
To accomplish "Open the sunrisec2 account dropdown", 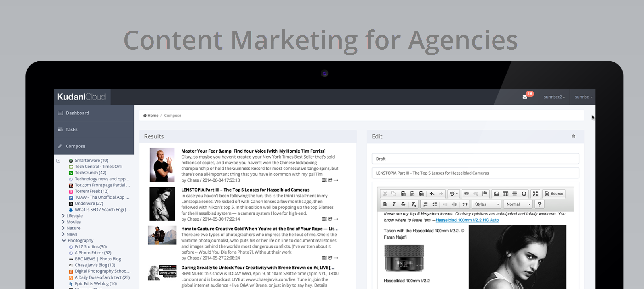I will (x=554, y=97).
